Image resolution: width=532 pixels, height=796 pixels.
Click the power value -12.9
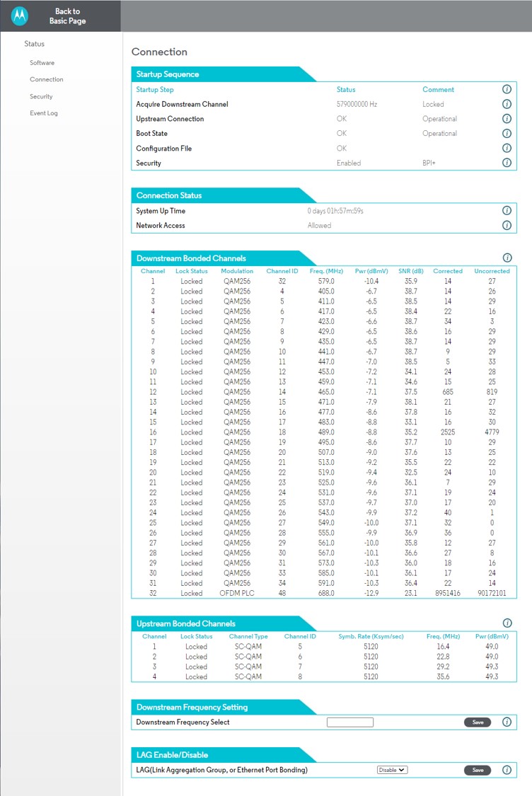[x=371, y=593]
